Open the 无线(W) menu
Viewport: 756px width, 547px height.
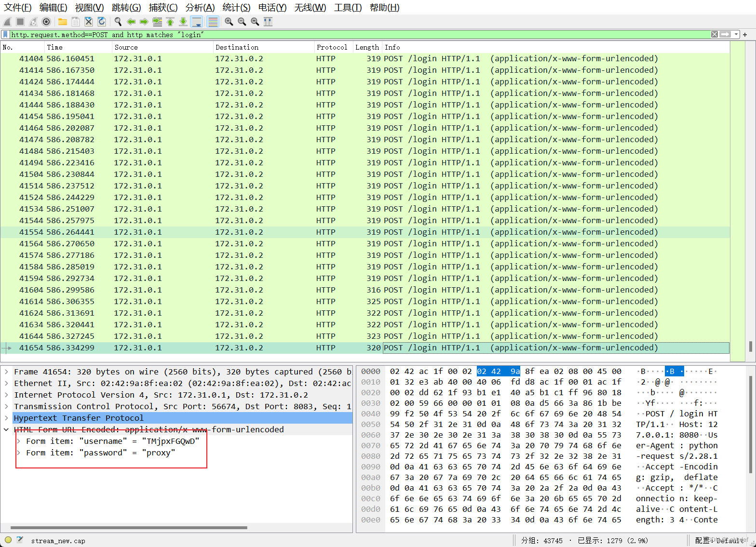310,7
